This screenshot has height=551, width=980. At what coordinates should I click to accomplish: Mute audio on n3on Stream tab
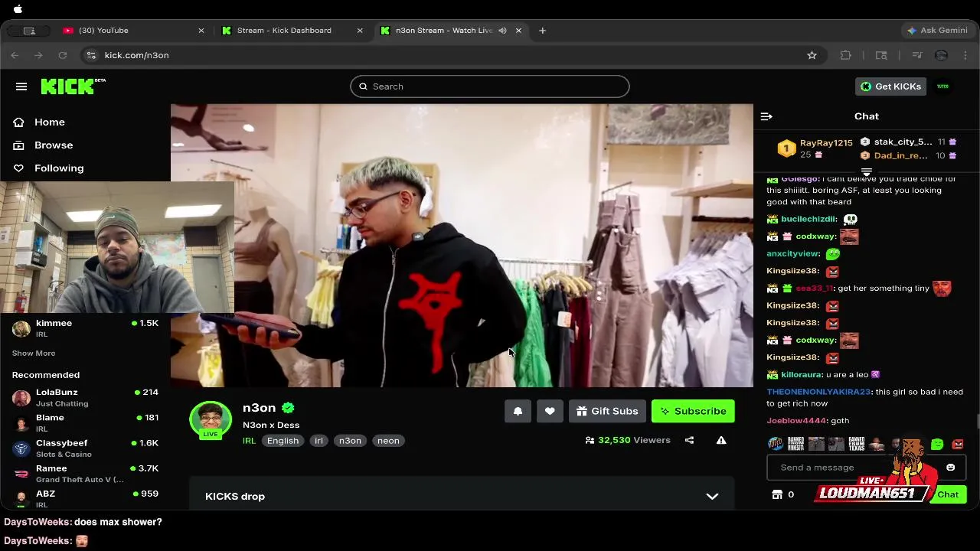pos(502,31)
